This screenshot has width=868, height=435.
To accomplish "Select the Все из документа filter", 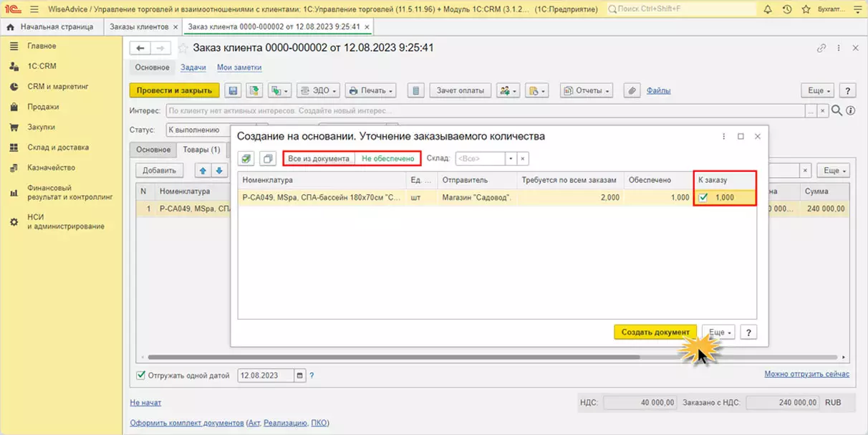I will (x=319, y=158).
